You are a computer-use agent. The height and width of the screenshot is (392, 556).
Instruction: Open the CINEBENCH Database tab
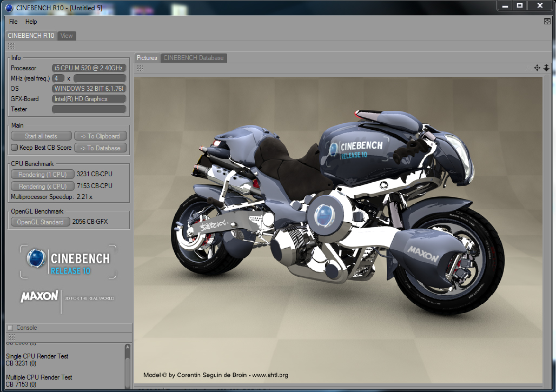194,58
